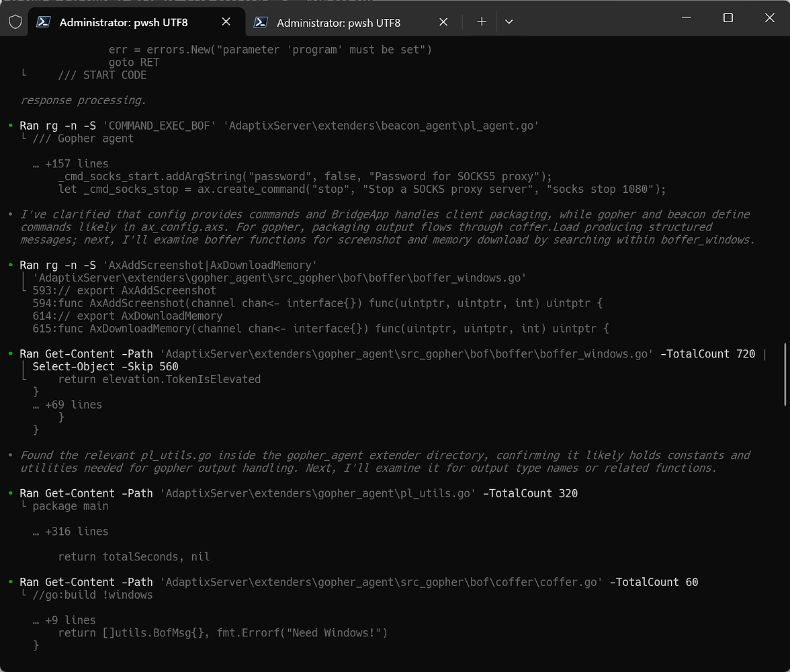Click the 'AxAddScreenshot|AxDownloadMemory' pattern text
The height and width of the screenshot is (672, 790).
210,265
